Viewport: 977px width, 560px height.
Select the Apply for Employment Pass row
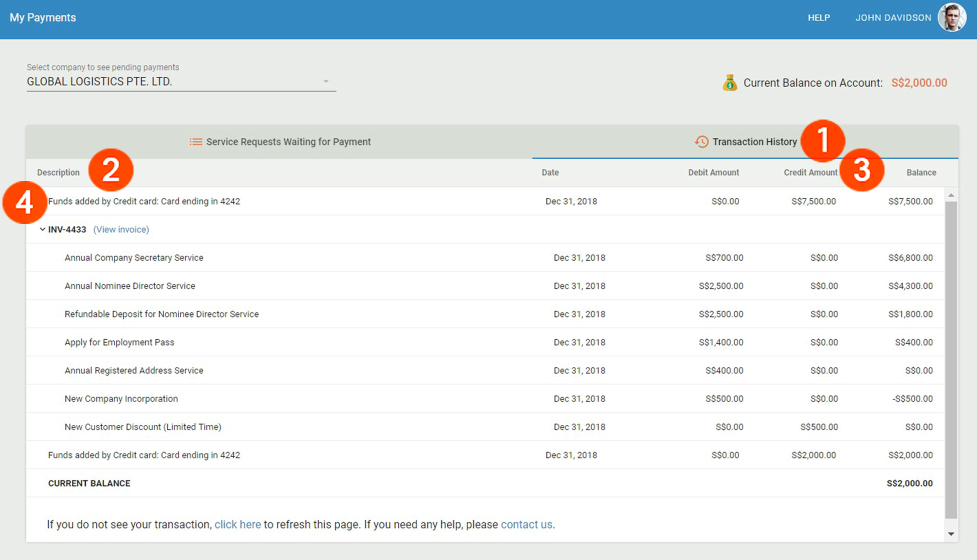coord(119,342)
